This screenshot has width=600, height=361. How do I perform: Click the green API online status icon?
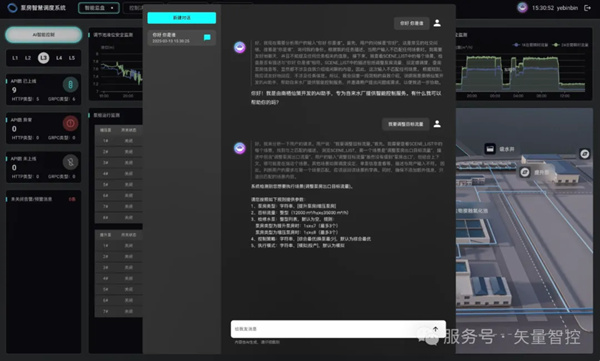[x=70, y=85]
